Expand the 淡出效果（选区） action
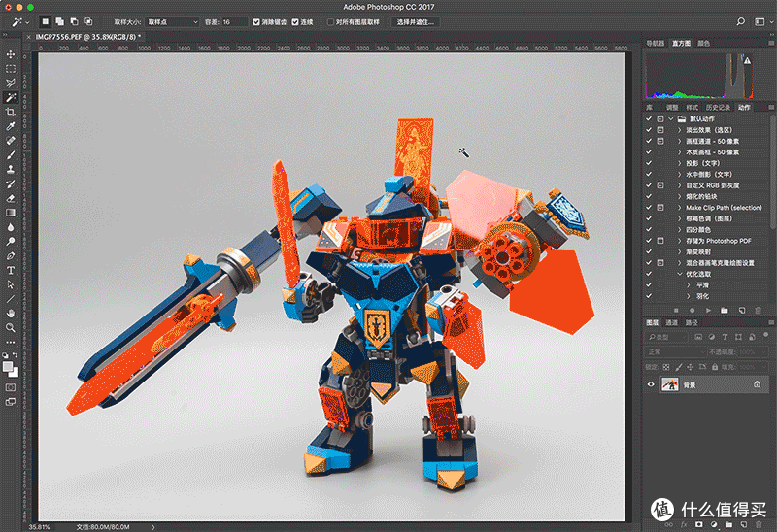The height and width of the screenshot is (532, 777). (x=679, y=130)
